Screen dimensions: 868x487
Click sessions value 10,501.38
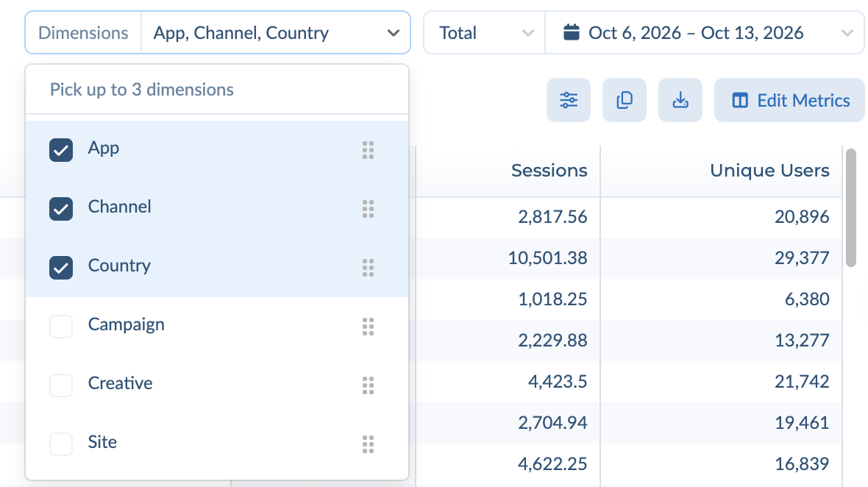[x=547, y=258]
